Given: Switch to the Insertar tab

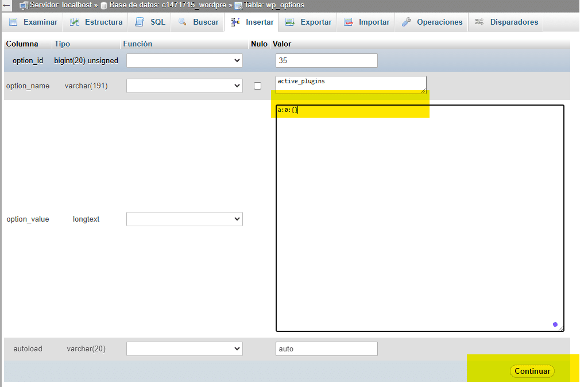Looking at the screenshot, I should [253, 22].
